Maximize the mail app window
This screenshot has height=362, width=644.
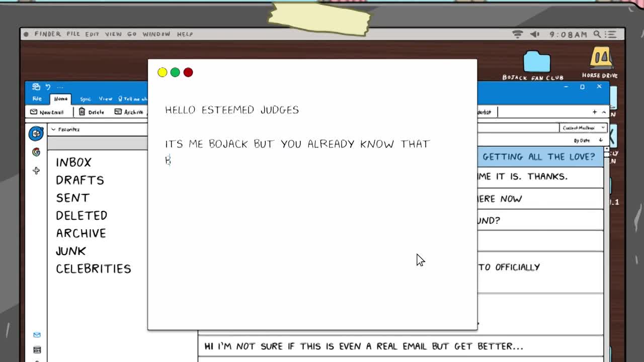coord(582,87)
